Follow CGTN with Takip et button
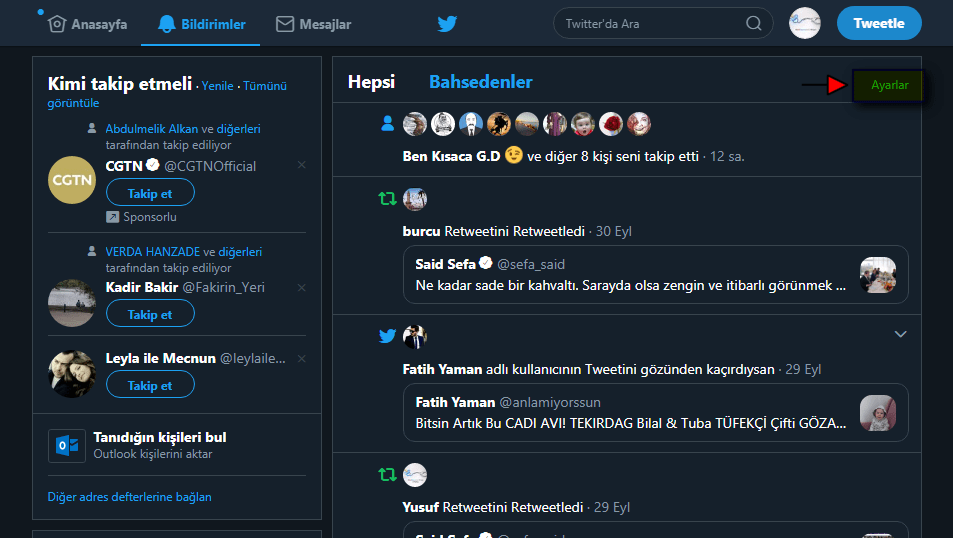 (150, 193)
